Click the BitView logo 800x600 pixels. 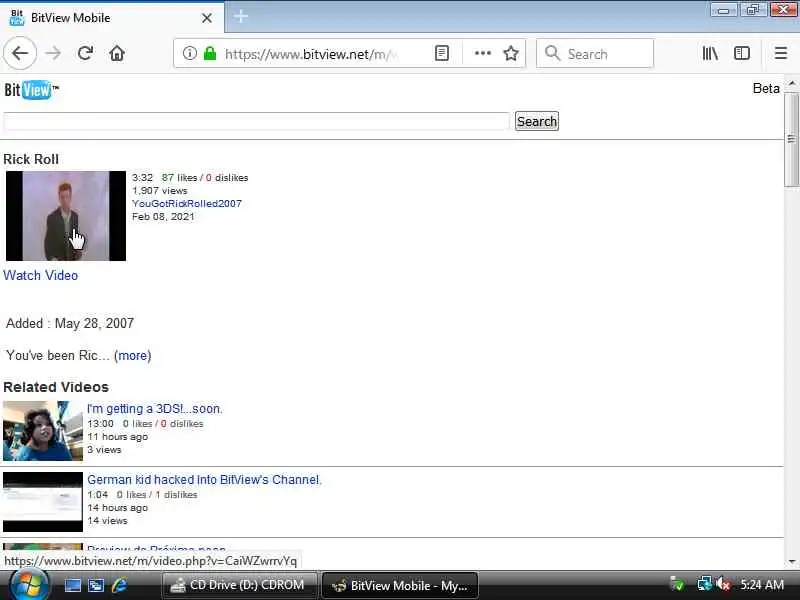tap(31, 90)
